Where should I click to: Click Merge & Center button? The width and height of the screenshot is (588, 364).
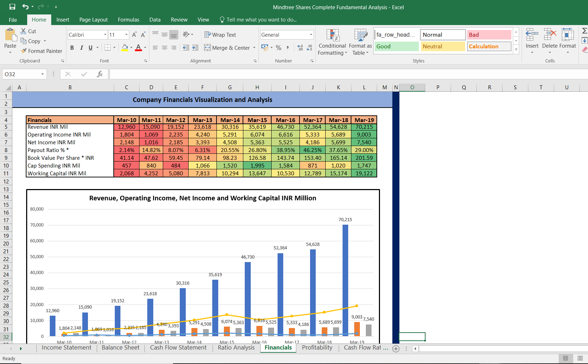point(227,48)
